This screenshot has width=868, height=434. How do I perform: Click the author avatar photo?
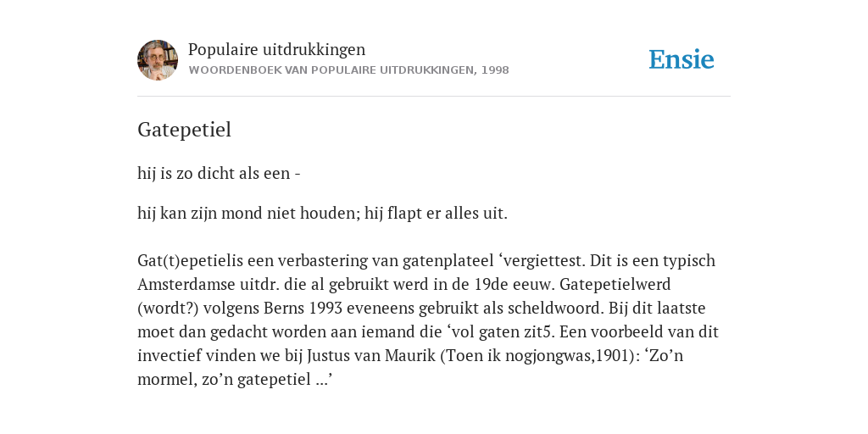tap(158, 60)
